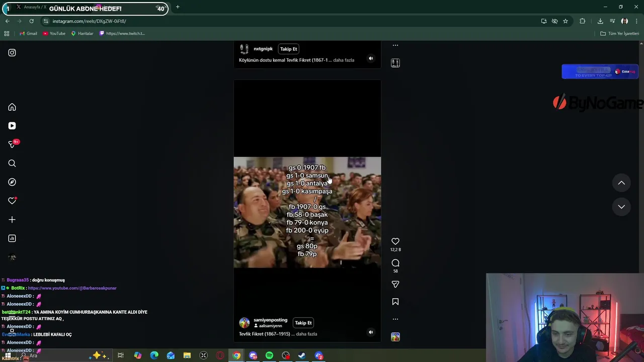Open Instagram home from the logo icon

12,53
